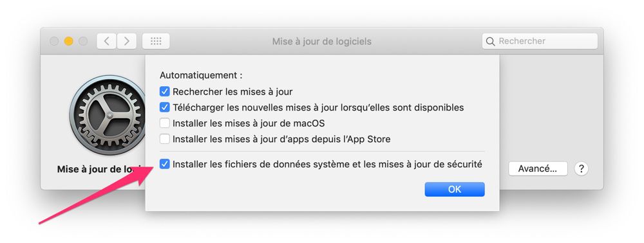Click the window title Mise à jour de logiciels
The image size is (644, 243).
[x=321, y=41]
